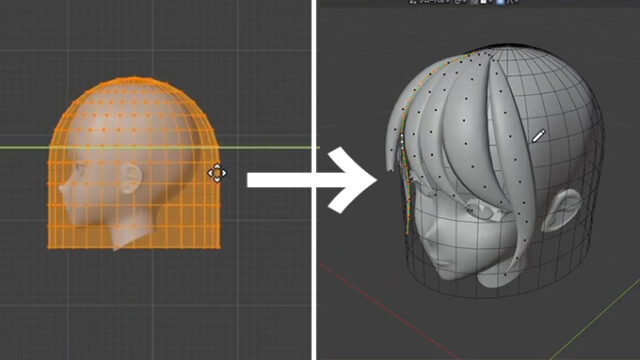Click the nose of the side-view head

[63, 189]
